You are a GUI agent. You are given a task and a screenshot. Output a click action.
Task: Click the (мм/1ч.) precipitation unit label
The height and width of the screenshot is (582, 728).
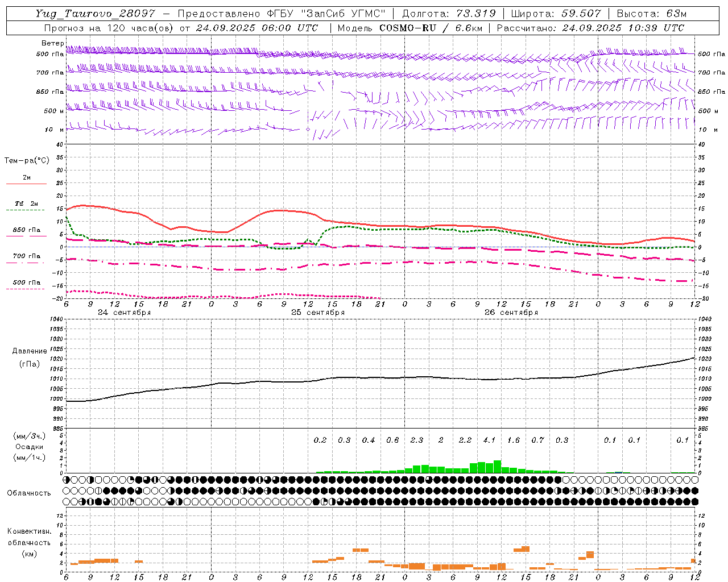pos(29,458)
